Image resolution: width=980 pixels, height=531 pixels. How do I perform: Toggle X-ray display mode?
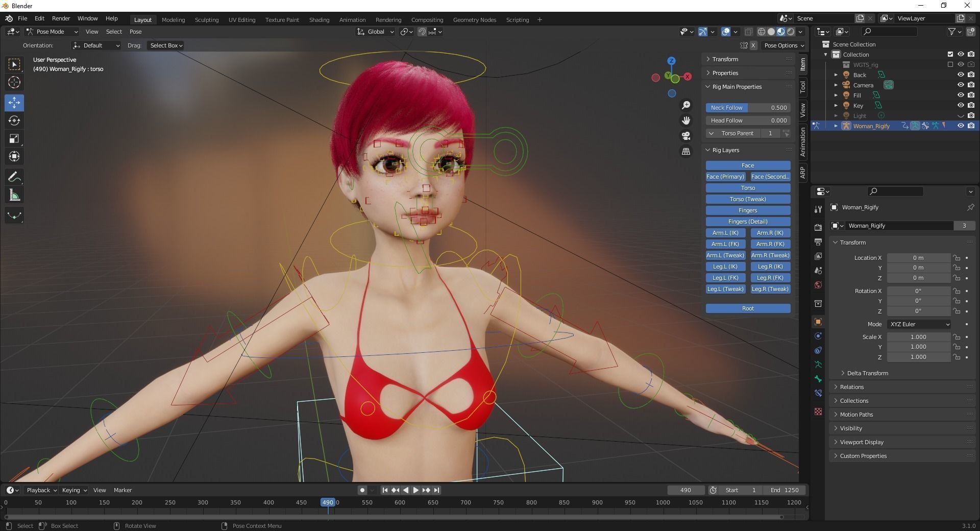tap(749, 32)
